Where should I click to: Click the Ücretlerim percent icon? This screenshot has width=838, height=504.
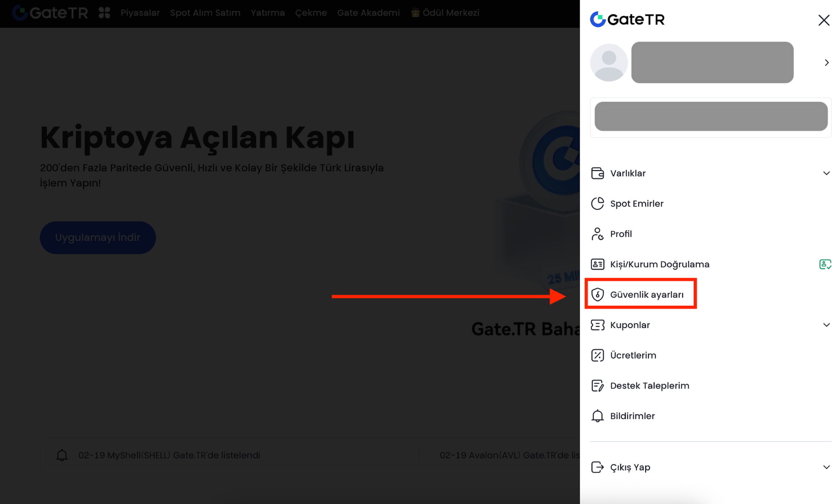coord(597,355)
